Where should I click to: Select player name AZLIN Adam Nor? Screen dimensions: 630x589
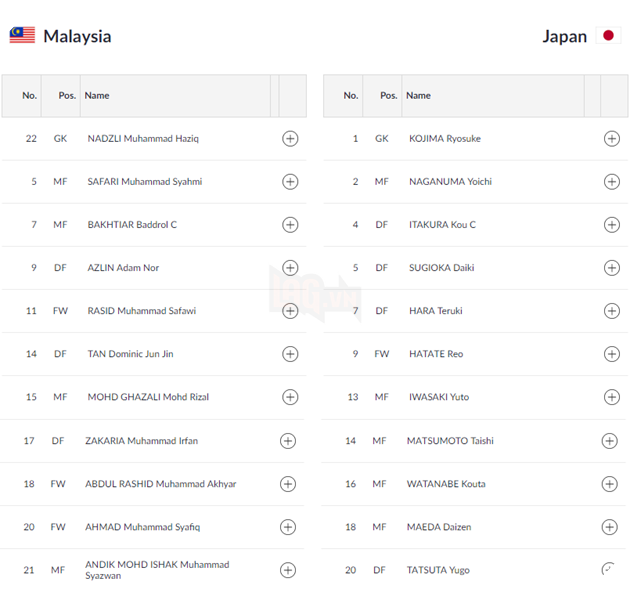pyautogui.click(x=123, y=268)
